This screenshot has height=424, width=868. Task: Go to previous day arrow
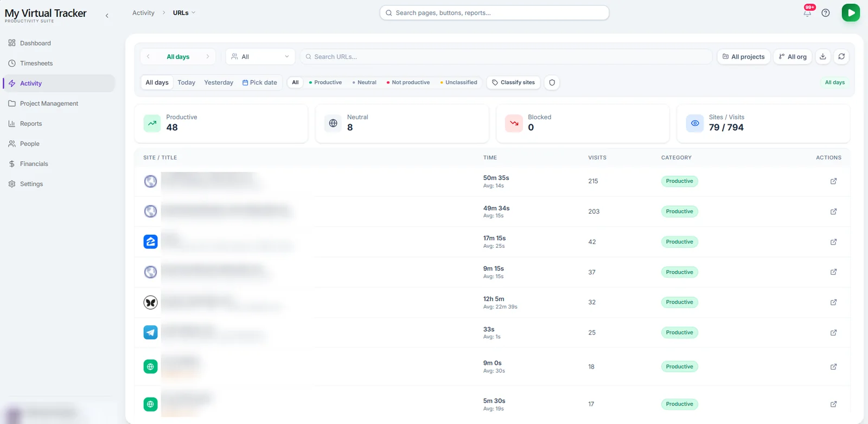pos(148,56)
